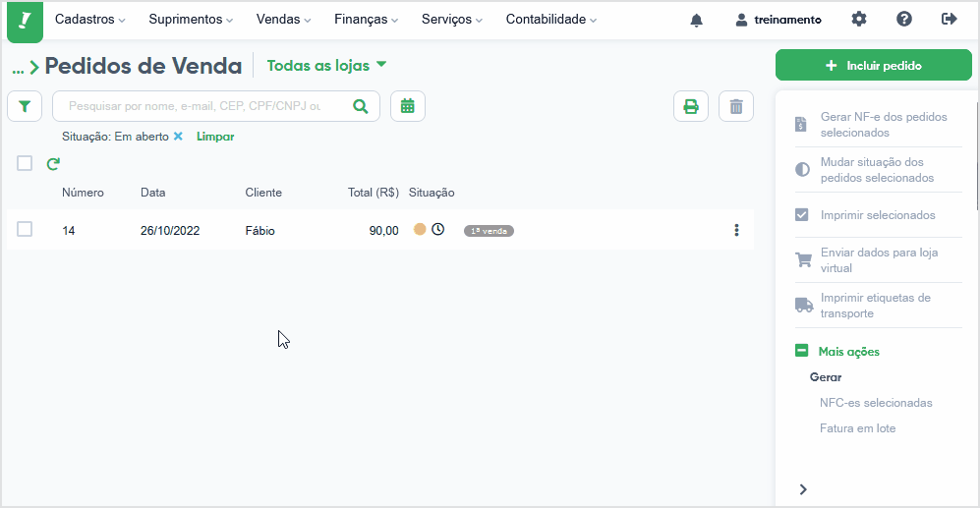
Task: Expand the 'Todas as lojas' store dropdown
Action: pyautogui.click(x=326, y=66)
